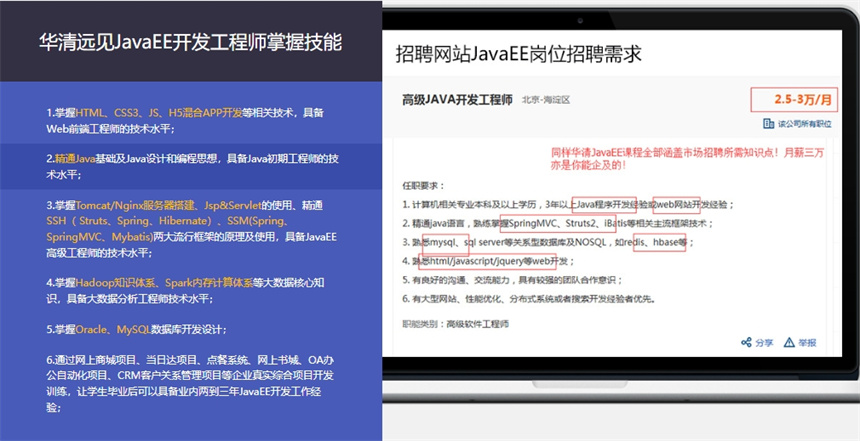Viewport: 860px width, 441px height.
Task: Click the warning triangle icon next to 举报
Action: click(789, 342)
